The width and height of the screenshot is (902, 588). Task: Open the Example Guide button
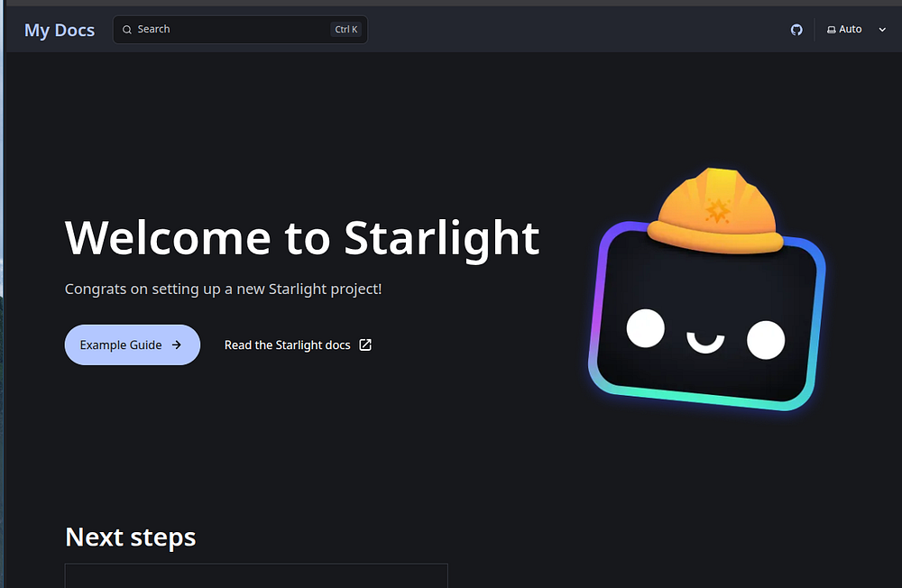pyautogui.click(x=133, y=345)
